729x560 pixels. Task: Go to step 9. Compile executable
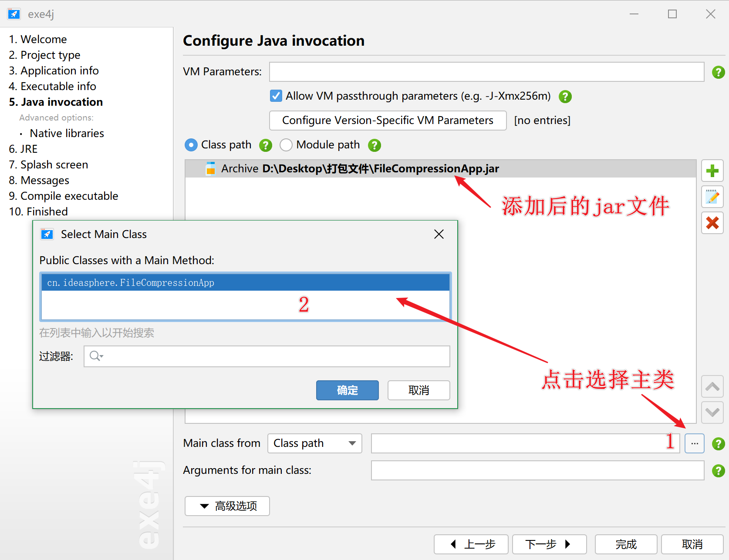(64, 196)
